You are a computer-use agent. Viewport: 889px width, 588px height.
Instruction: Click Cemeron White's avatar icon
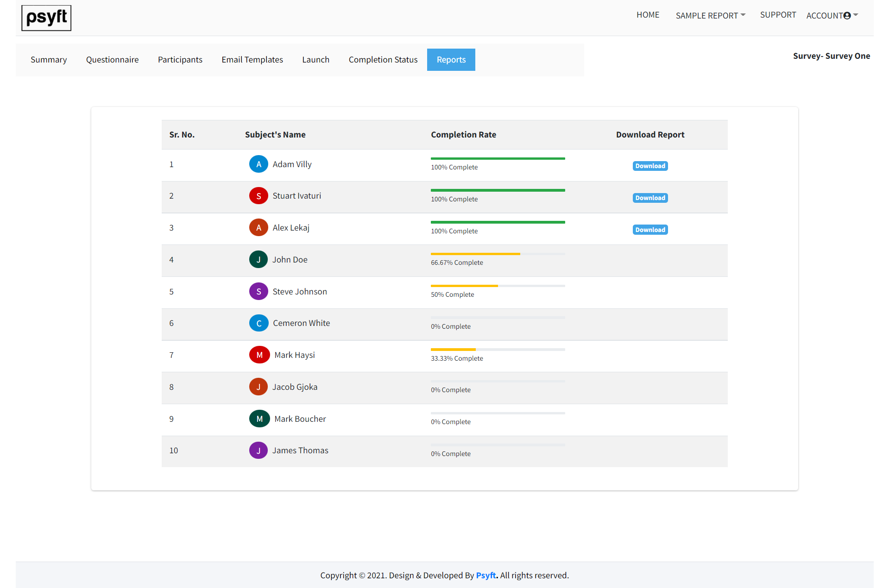click(259, 323)
